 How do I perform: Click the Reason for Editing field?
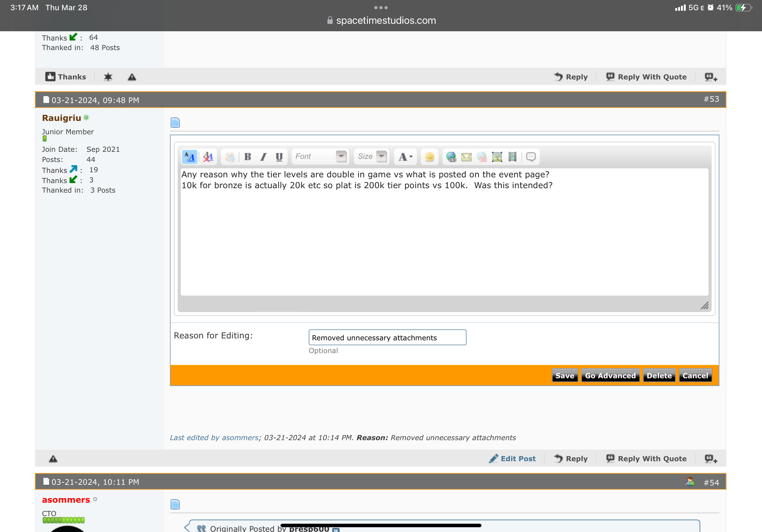(x=387, y=337)
